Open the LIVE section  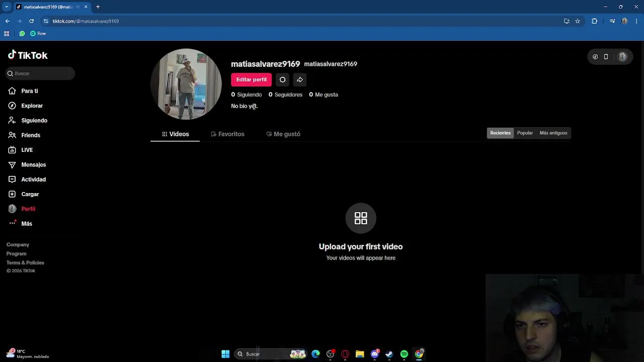21,150
